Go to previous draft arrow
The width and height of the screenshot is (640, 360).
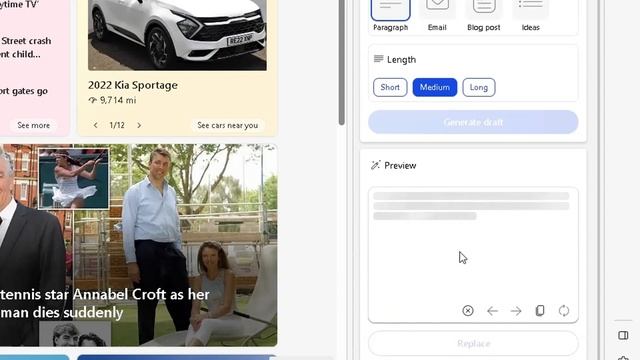point(492,311)
